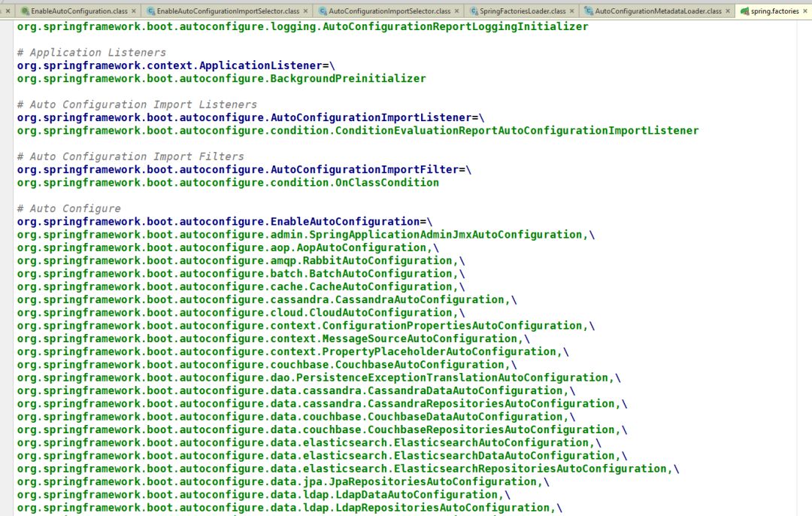Click the PropertyPlaceholderAutoConfiguration line
Image resolution: width=812 pixels, height=516 pixels.
[292, 351]
